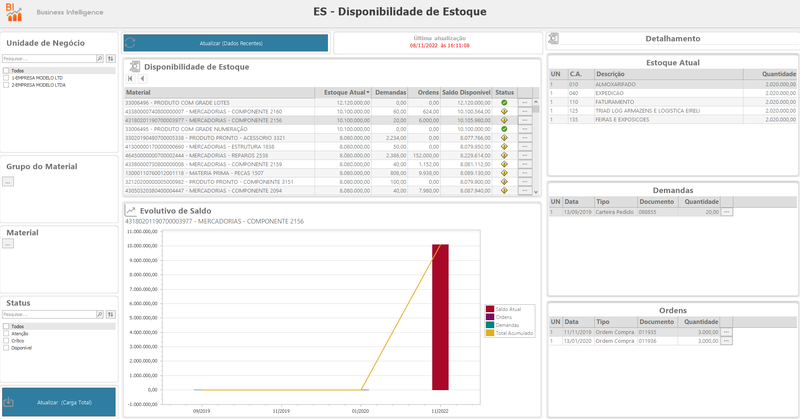Sort by Saldo Disponível column header
The height and width of the screenshot is (419, 800).
click(x=466, y=92)
